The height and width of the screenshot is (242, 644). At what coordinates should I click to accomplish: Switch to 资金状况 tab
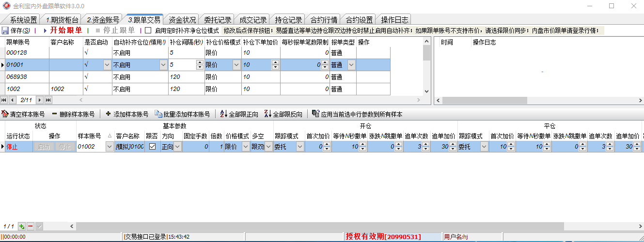click(183, 20)
